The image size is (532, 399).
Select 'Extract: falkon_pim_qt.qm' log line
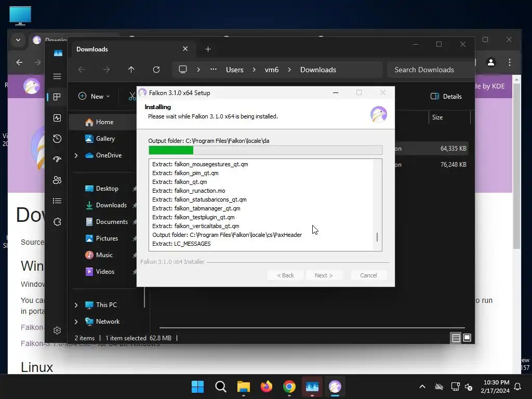[185, 173]
